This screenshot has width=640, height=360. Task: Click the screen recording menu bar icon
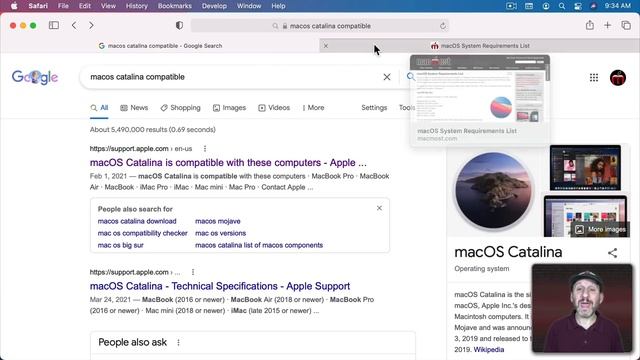(x=511, y=6)
